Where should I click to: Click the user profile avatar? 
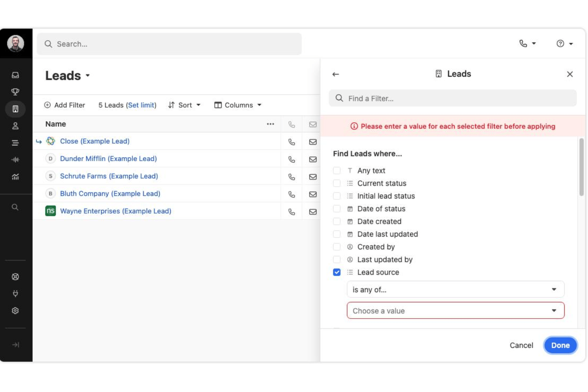[15, 43]
